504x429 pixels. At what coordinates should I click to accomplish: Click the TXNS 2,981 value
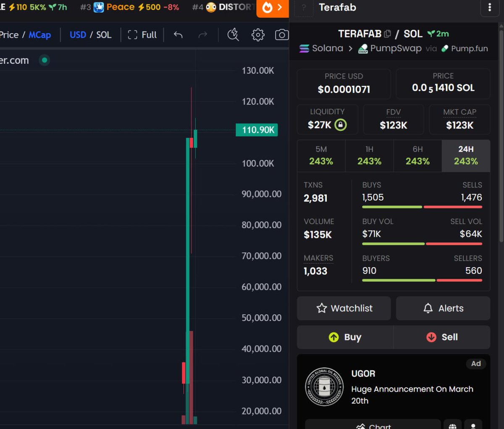click(315, 198)
